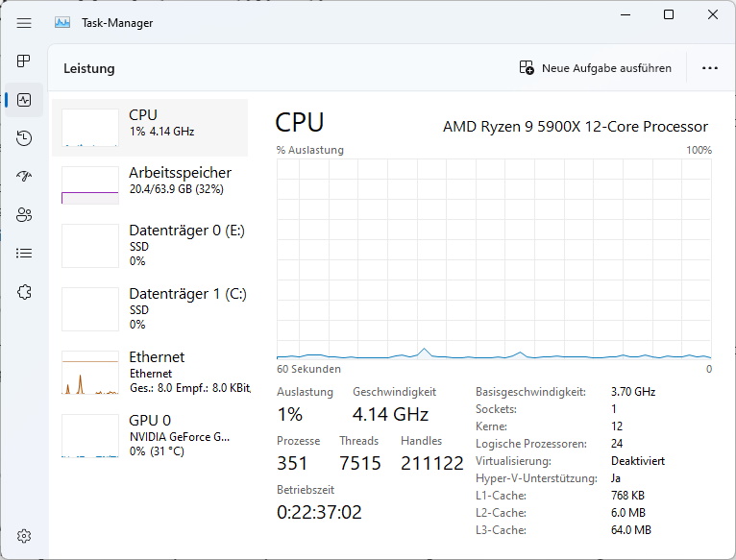Select the Ethernet network entry
Screen dimensions: 736x560
pyautogui.click(x=150, y=373)
